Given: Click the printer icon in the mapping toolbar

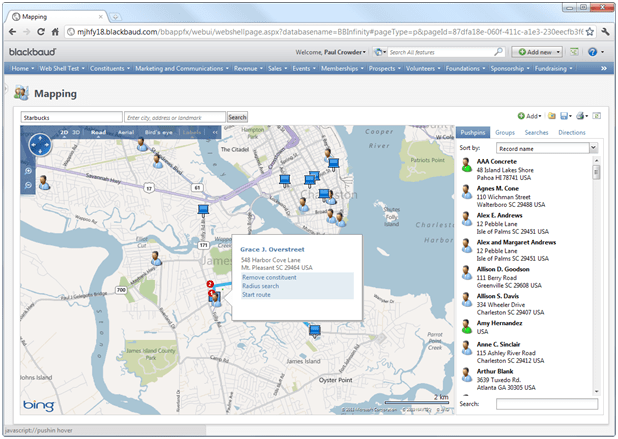Looking at the screenshot, I should 580,116.
